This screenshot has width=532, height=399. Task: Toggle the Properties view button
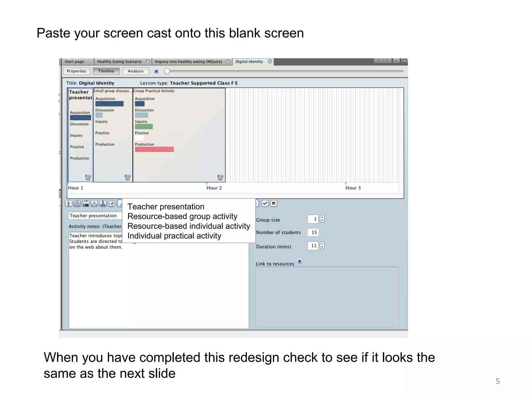point(76,71)
